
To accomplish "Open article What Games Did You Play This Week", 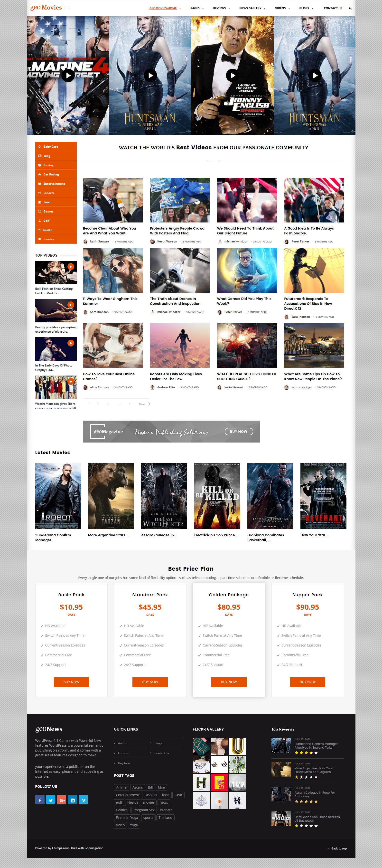I will (244, 301).
